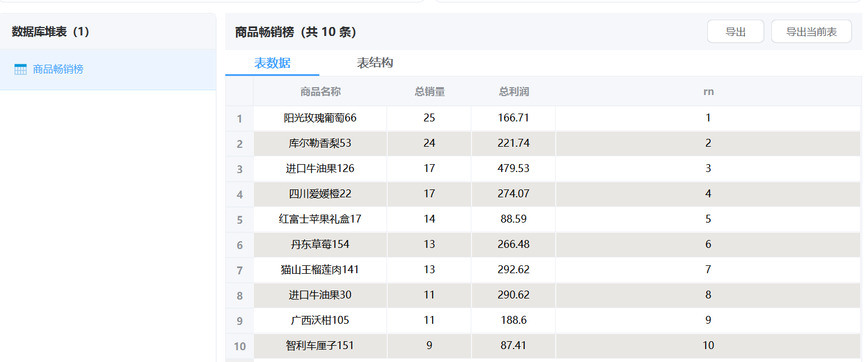This screenshot has width=868, height=362.
Task: Click the 总销量 column header
Action: [x=429, y=92]
